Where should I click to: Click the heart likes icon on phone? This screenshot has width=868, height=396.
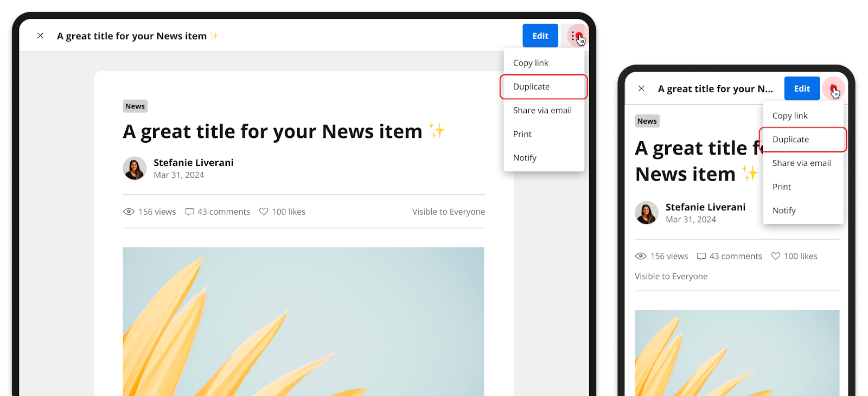(776, 256)
